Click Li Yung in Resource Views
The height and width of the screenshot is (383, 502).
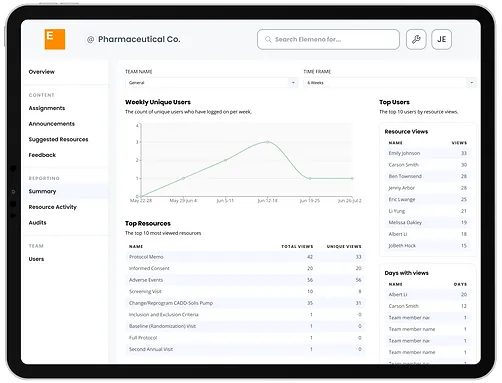coord(397,211)
